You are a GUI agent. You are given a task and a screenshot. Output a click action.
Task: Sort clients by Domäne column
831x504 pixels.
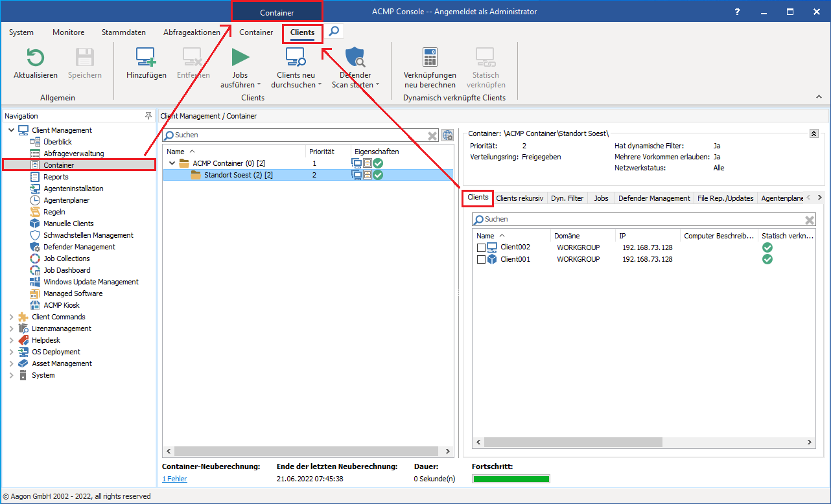point(583,236)
